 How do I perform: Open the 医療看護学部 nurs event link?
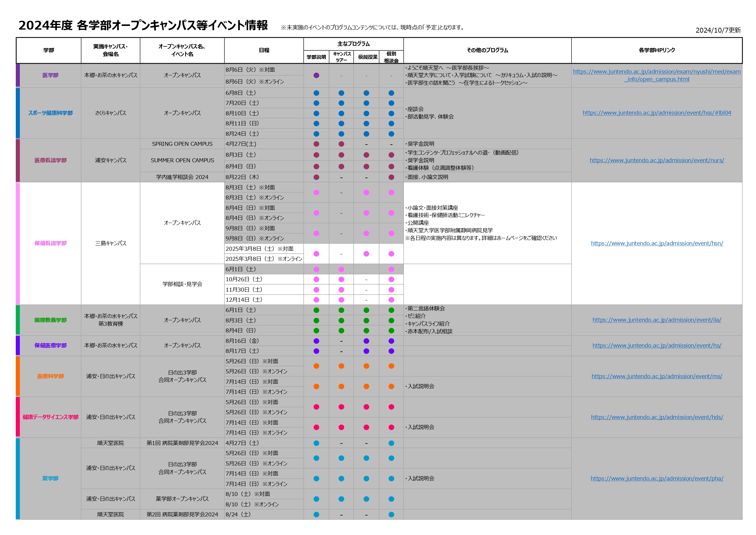(x=657, y=160)
